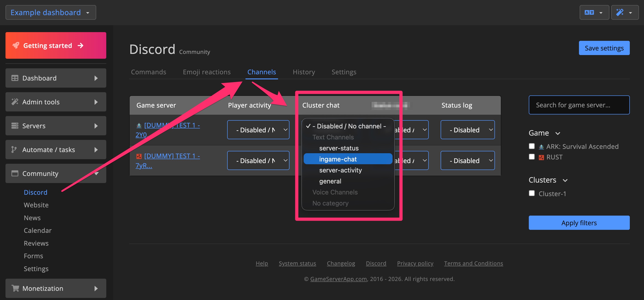
Task: Click the Search for game server field
Action: 579,105
